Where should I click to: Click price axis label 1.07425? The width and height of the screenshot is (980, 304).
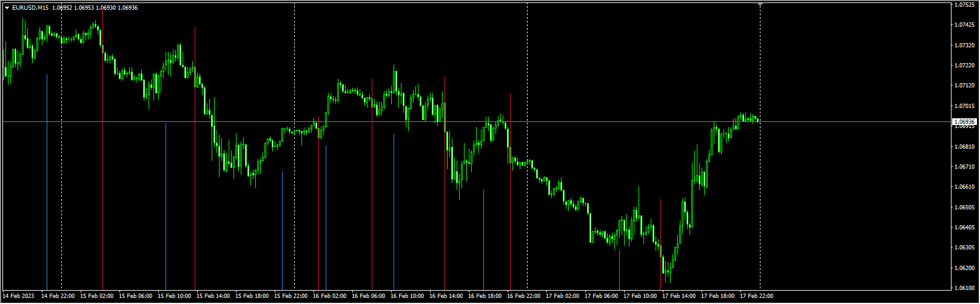[x=964, y=25]
